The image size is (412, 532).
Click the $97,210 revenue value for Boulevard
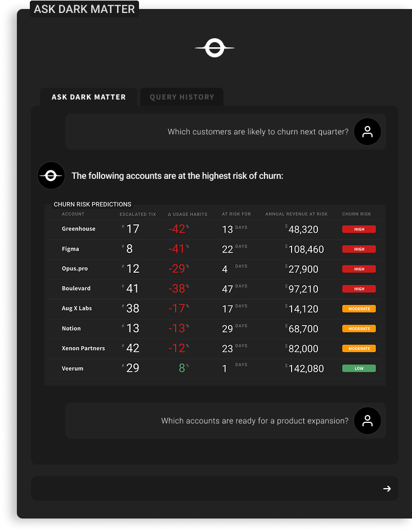pos(302,289)
